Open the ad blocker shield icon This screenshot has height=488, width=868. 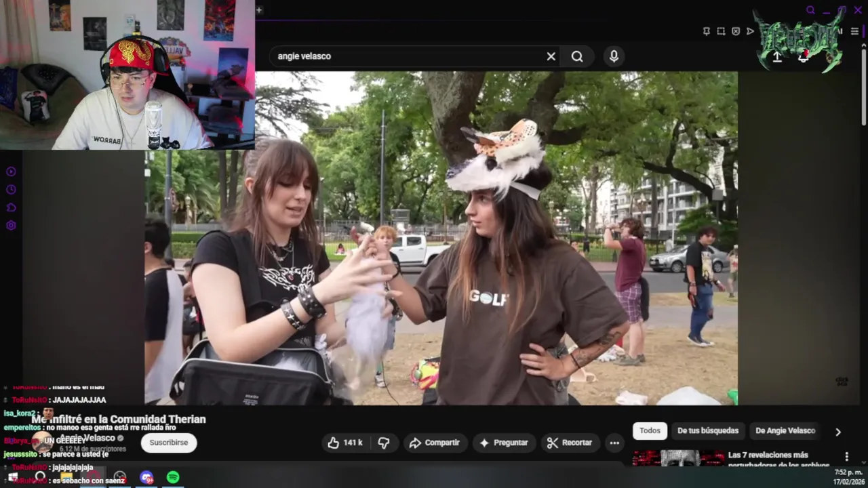pos(736,31)
